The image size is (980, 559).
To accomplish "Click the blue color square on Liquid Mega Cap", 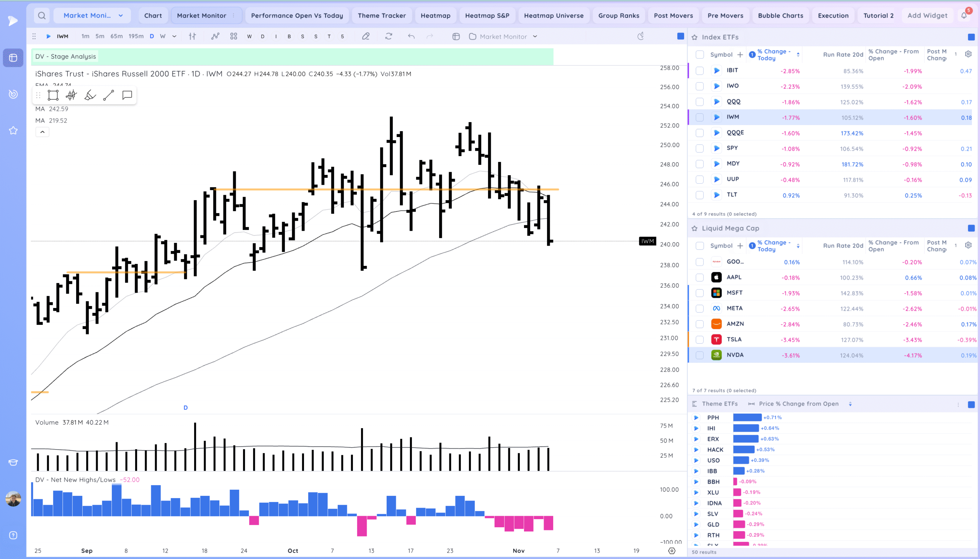I will tap(971, 228).
